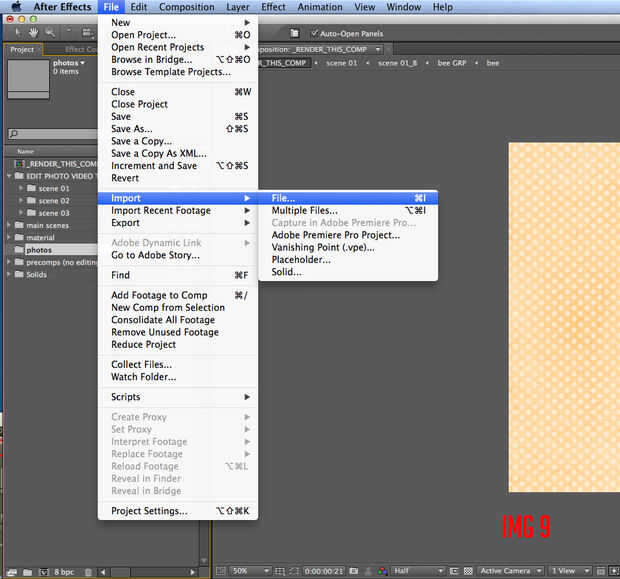
Task: Click the Project panel horizontal scrollbar
Action: click(148, 572)
